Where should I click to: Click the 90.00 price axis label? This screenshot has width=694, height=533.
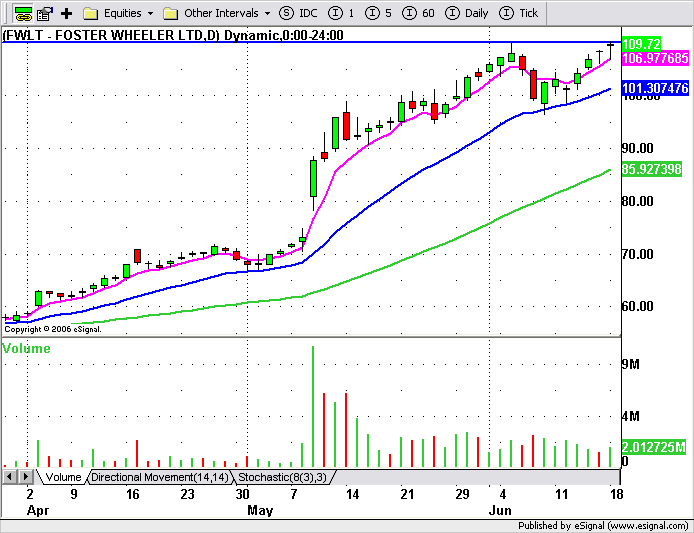(x=638, y=148)
